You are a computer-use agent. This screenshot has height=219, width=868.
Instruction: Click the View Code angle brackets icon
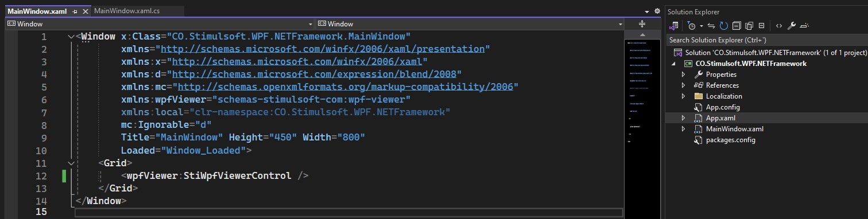coord(779,26)
